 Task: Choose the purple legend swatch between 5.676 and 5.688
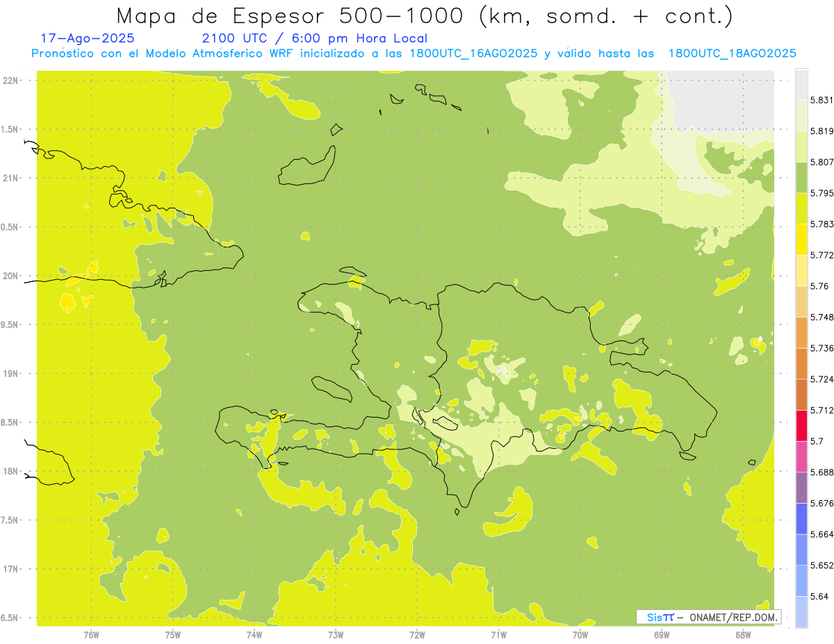pos(801,488)
